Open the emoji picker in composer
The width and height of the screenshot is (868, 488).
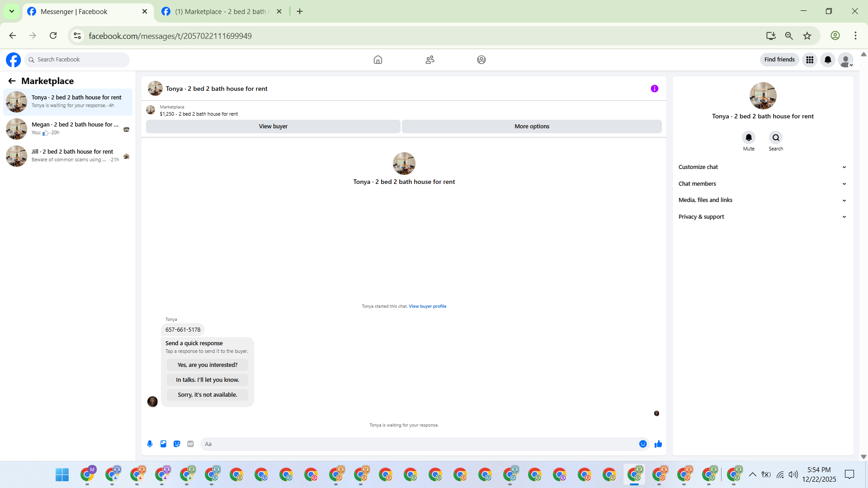[x=642, y=444]
